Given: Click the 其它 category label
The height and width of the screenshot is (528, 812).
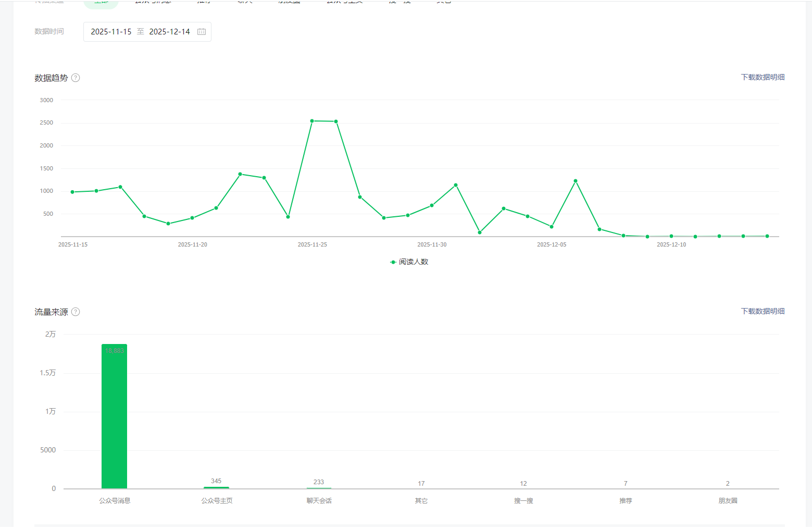Looking at the screenshot, I should pyautogui.click(x=421, y=501).
